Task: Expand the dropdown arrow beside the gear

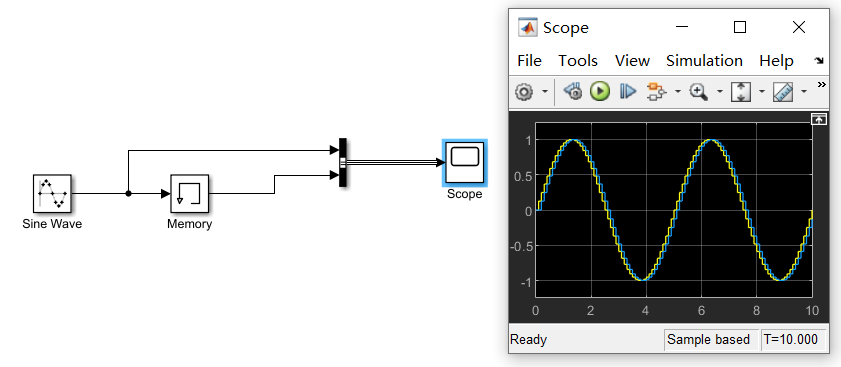Action: pyautogui.click(x=545, y=92)
